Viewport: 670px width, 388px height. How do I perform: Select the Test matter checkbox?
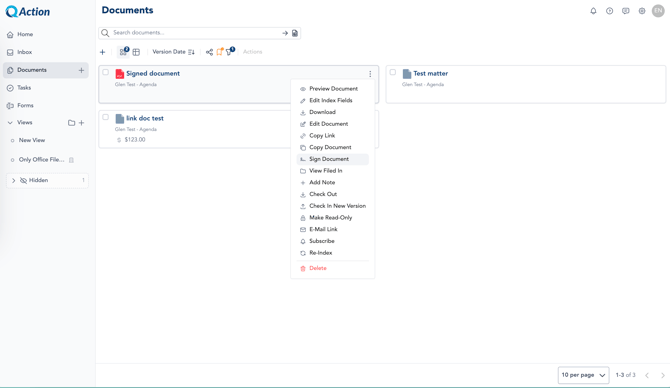coord(393,72)
